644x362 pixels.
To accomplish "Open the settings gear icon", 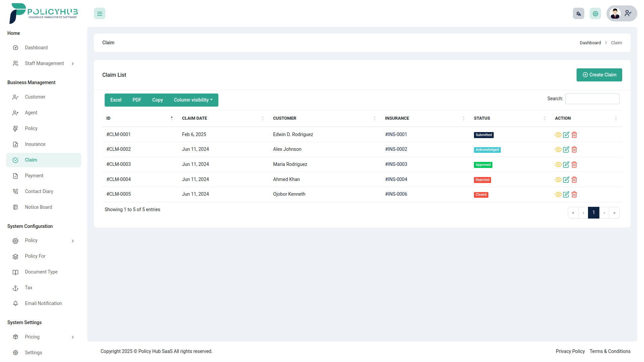I will pos(595,13).
